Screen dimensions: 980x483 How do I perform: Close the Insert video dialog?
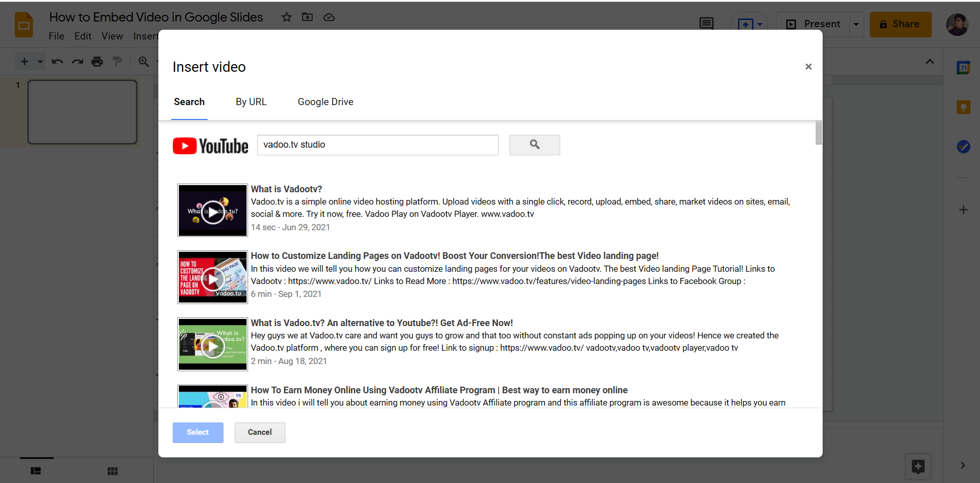point(808,67)
